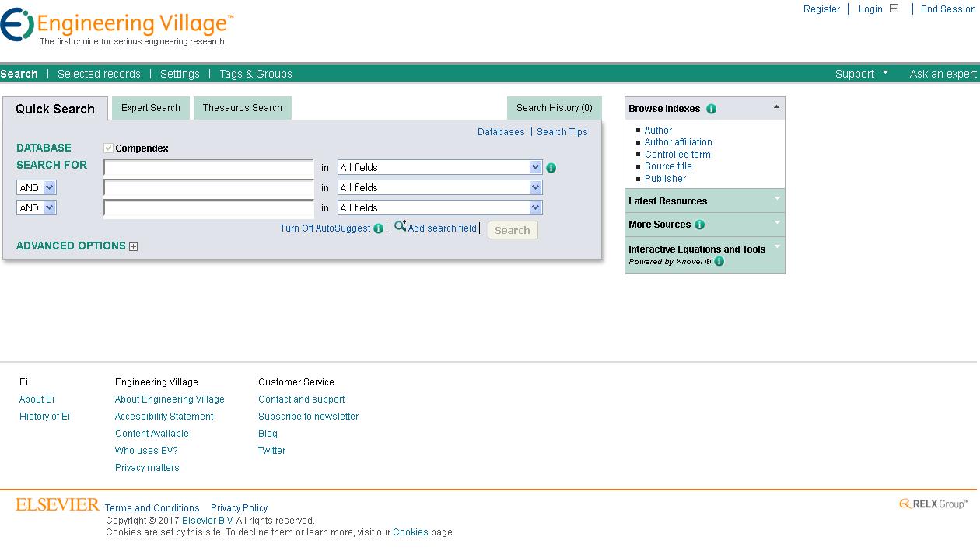Click the Search button
This screenshot has height=551, width=980.
[513, 230]
